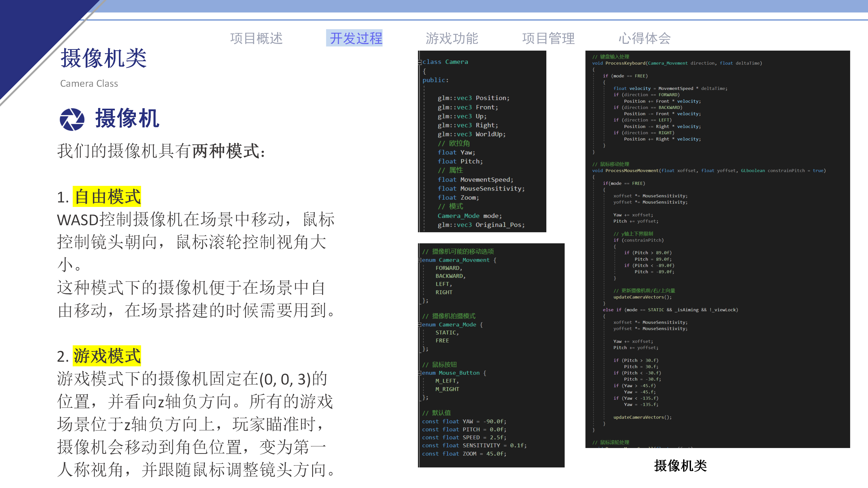Collapse the enum Camera_Mode fold marker

point(420,324)
